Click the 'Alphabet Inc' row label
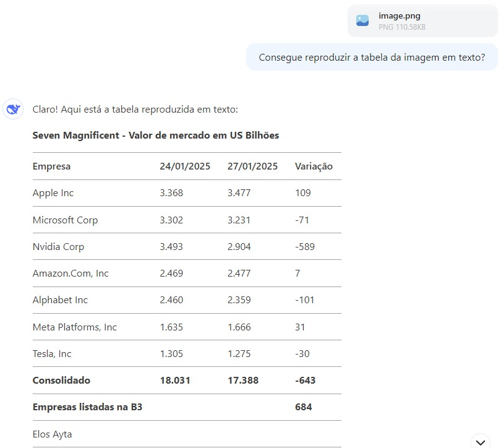This screenshot has height=448, width=501. (60, 300)
